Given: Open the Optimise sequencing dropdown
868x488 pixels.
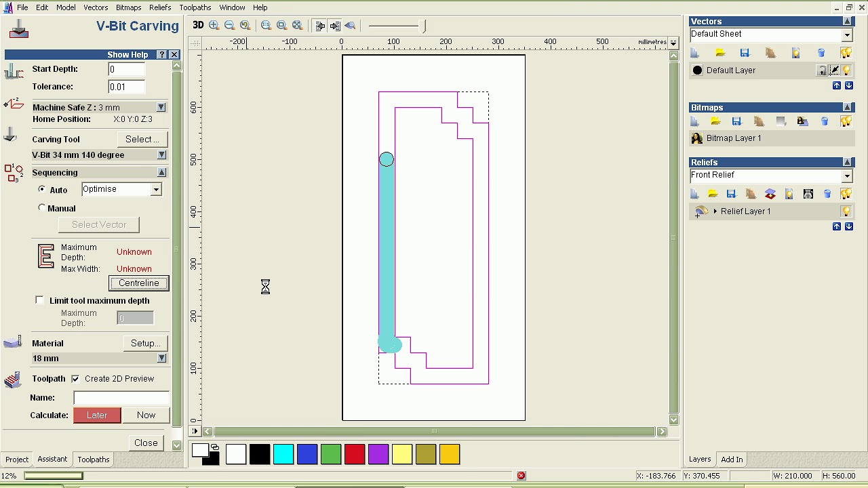Looking at the screenshot, I should click(156, 189).
